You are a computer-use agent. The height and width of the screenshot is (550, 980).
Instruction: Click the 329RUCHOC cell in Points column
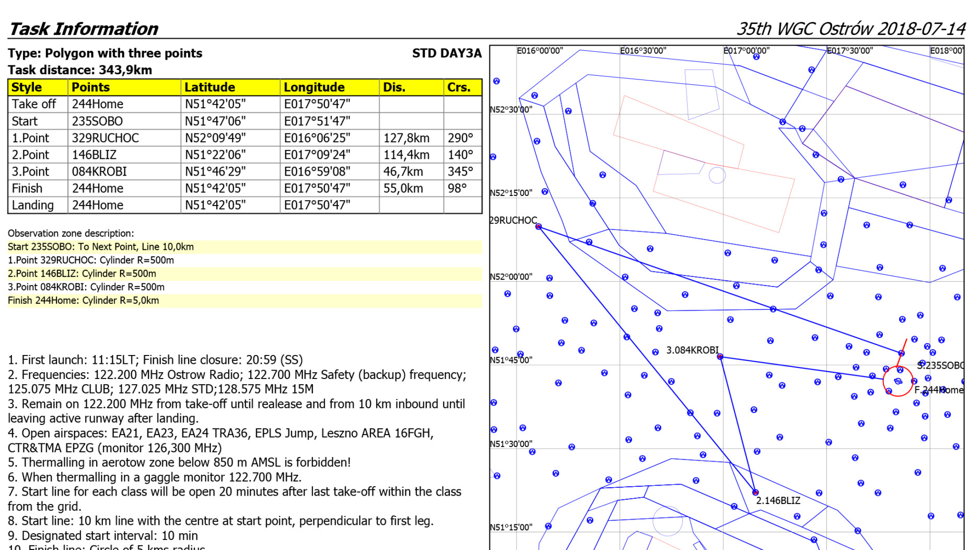coord(105,138)
